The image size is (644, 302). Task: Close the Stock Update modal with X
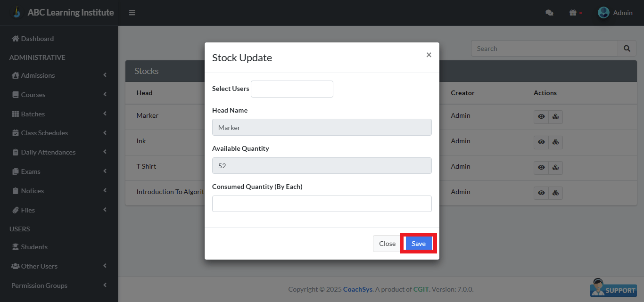tap(429, 55)
